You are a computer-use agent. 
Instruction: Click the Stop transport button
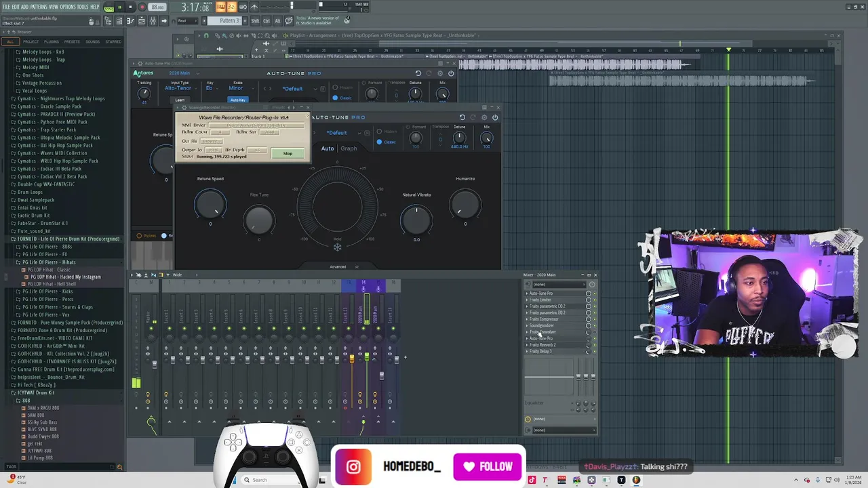[x=130, y=7]
